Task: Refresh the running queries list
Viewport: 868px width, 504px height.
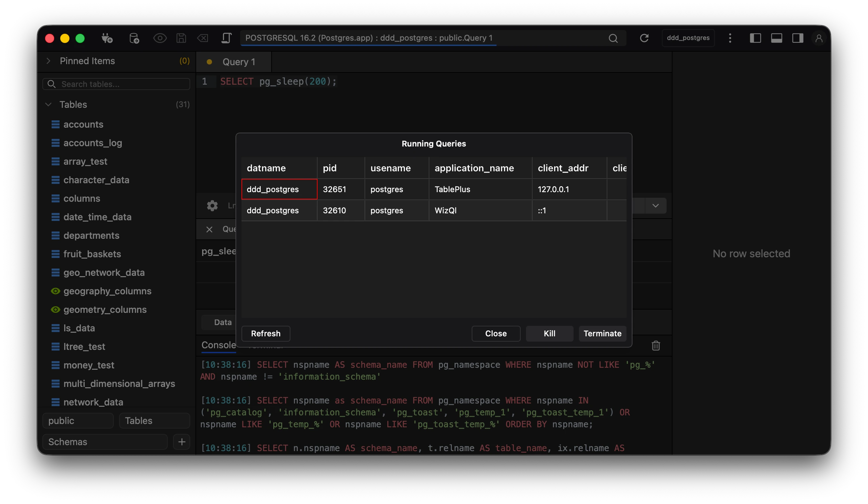Action: point(266,333)
